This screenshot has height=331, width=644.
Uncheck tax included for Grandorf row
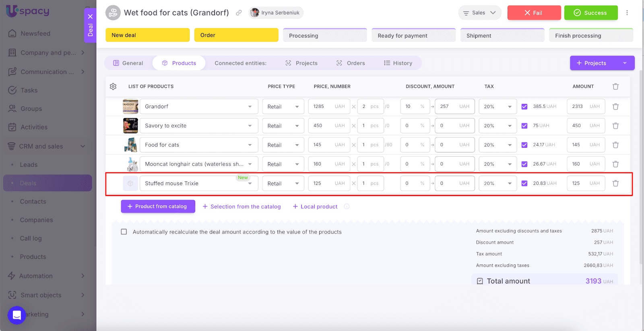[x=524, y=107]
